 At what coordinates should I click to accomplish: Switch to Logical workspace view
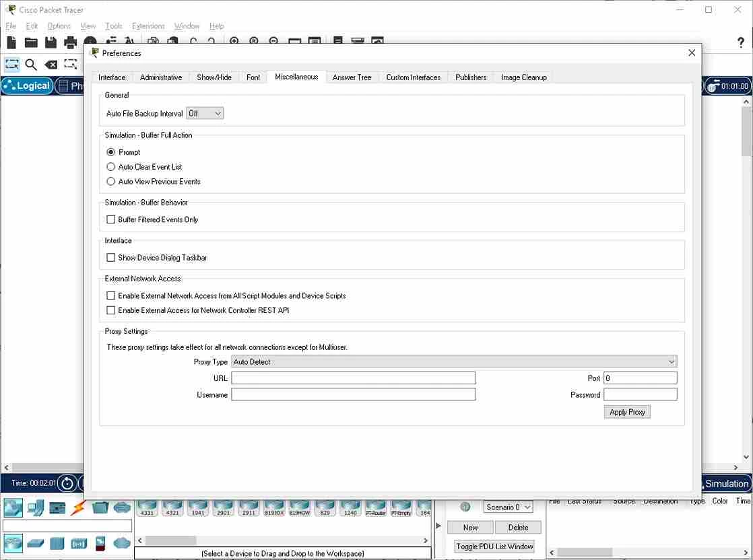pos(27,86)
